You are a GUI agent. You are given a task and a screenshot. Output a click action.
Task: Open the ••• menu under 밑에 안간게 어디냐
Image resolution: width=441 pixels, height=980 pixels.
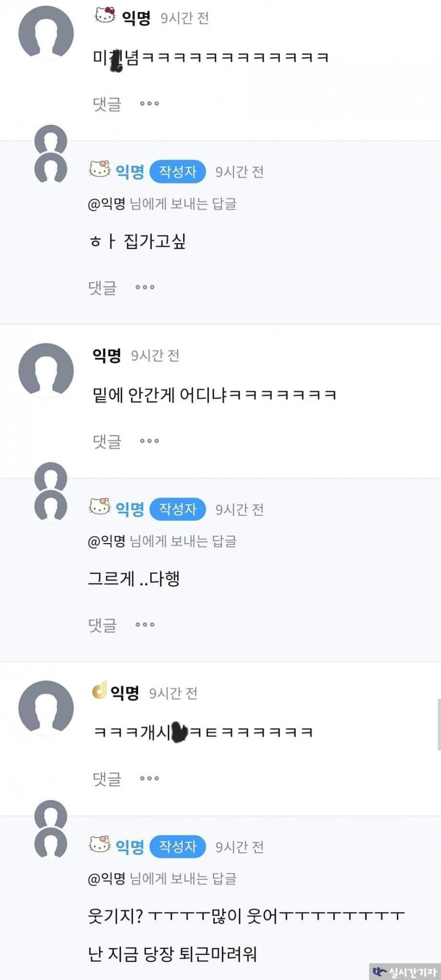tap(149, 441)
